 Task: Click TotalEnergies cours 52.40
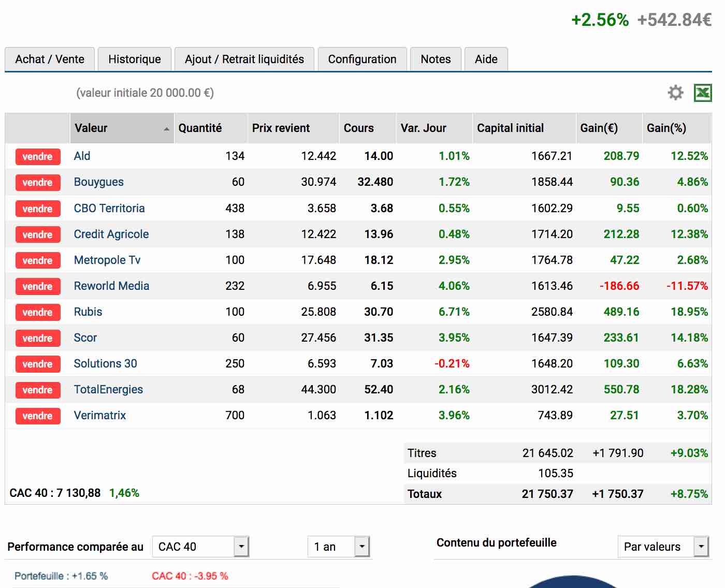click(x=379, y=389)
